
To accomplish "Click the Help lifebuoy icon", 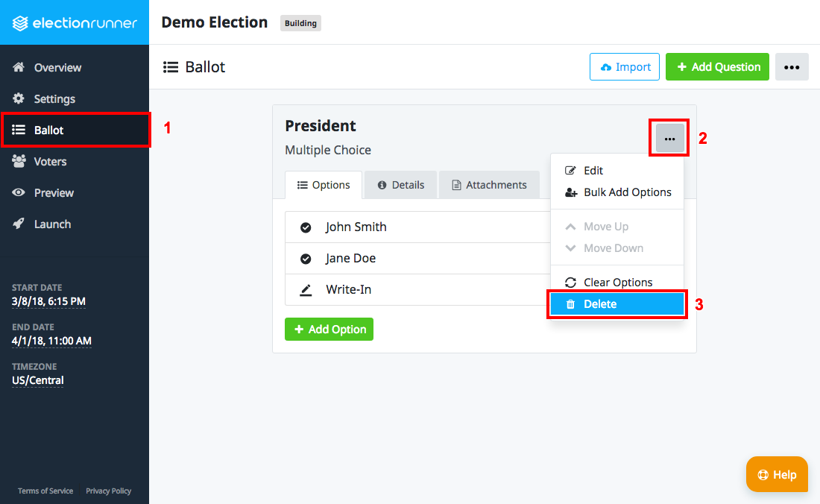I will point(763,475).
